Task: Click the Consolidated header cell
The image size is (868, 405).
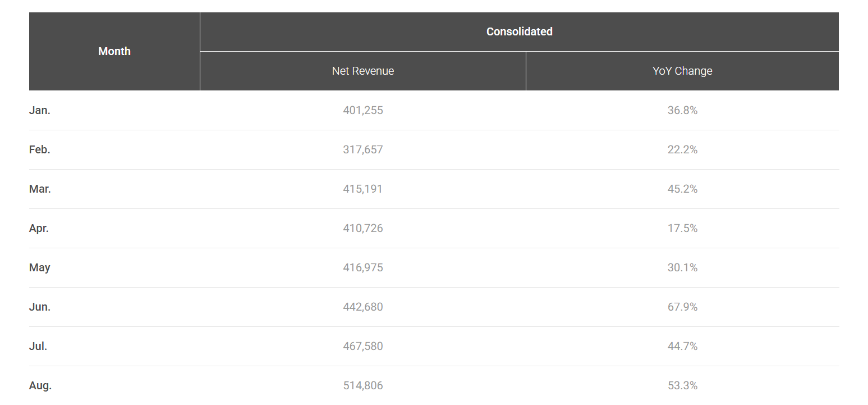Action: click(520, 31)
